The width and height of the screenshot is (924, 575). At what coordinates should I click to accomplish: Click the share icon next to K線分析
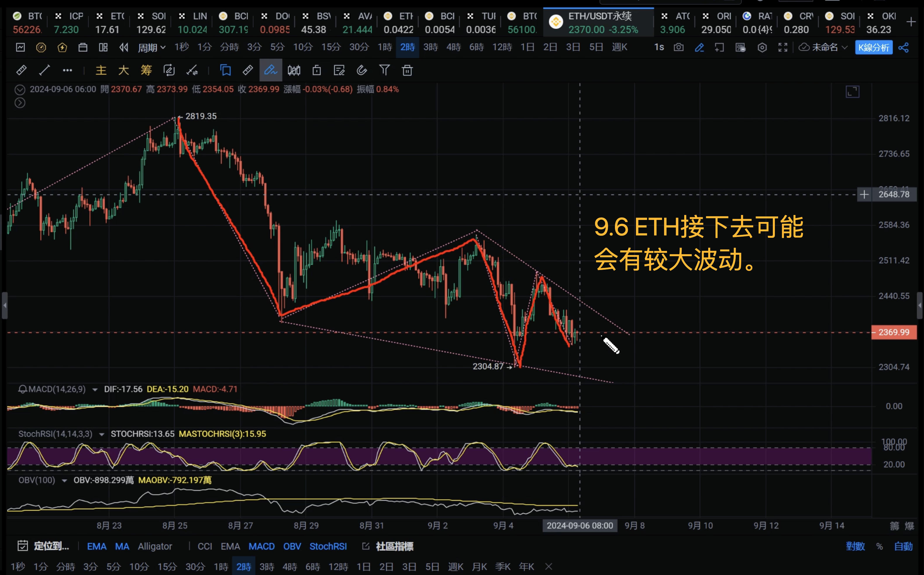pyautogui.click(x=904, y=47)
